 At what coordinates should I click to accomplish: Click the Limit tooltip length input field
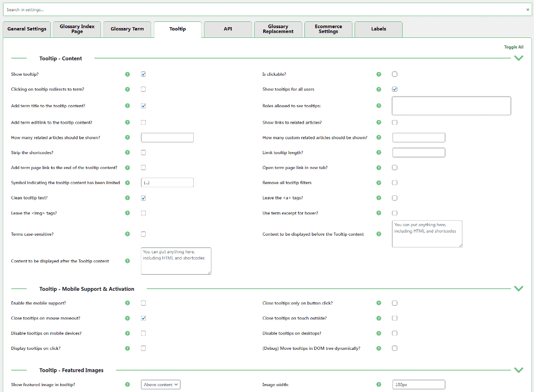(419, 153)
